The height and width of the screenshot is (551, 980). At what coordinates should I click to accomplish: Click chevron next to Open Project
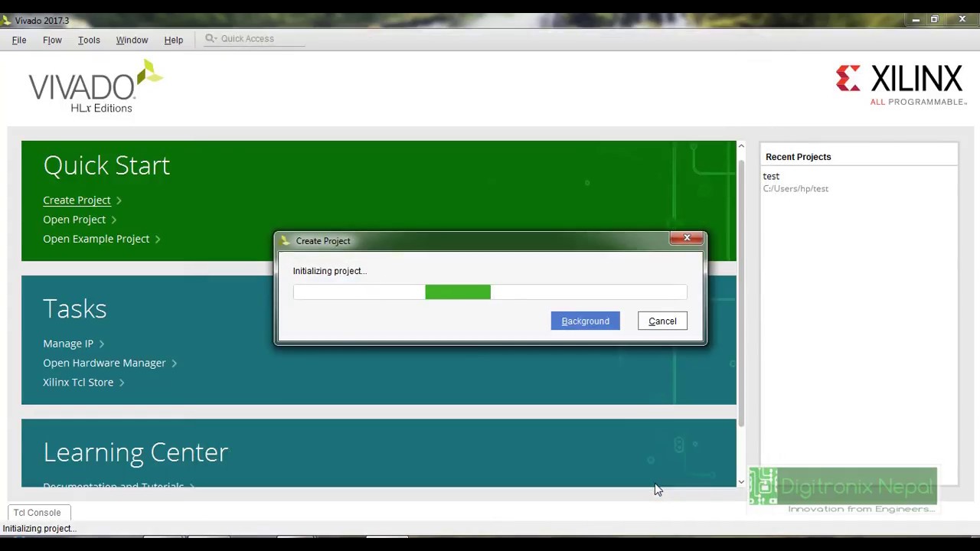coord(113,220)
